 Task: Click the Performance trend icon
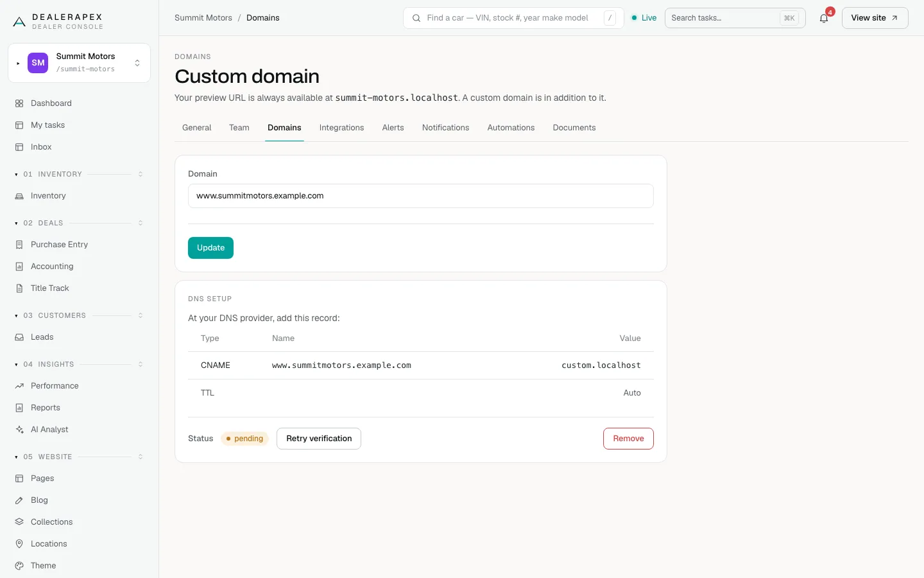point(19,386)
